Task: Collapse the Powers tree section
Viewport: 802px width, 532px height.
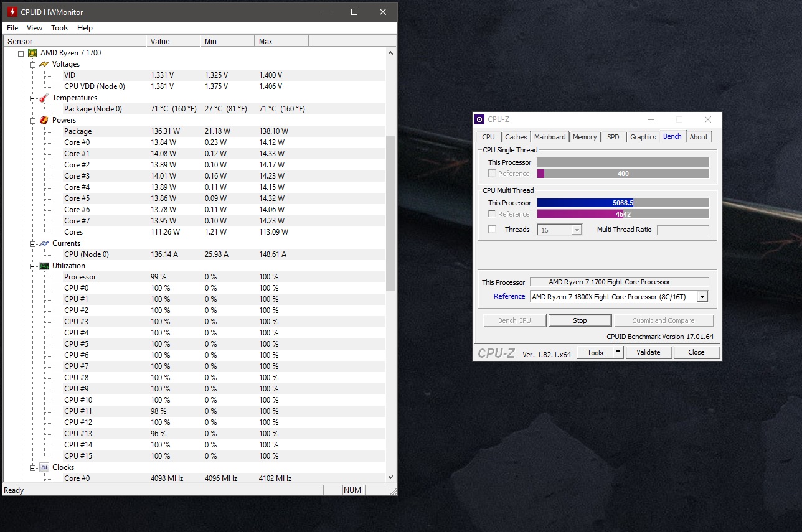Action: point(32,120)
